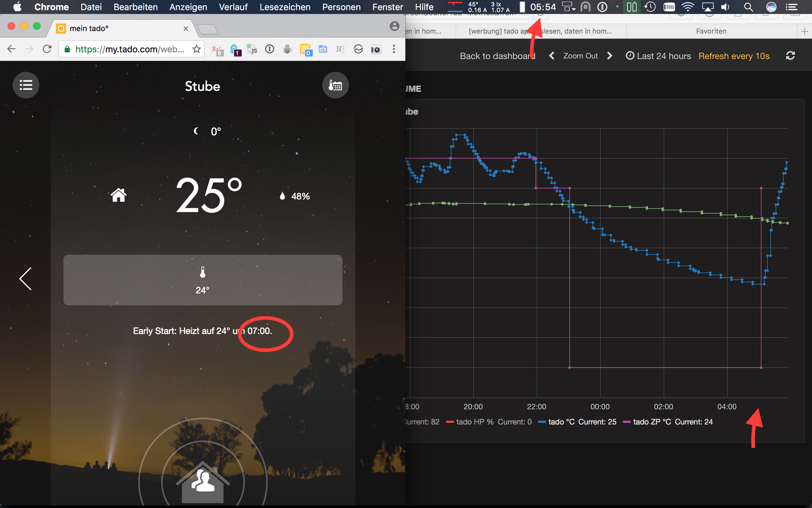
Task: Open the Apple menu
Action: pyautogui.click(x=17, y=7)
